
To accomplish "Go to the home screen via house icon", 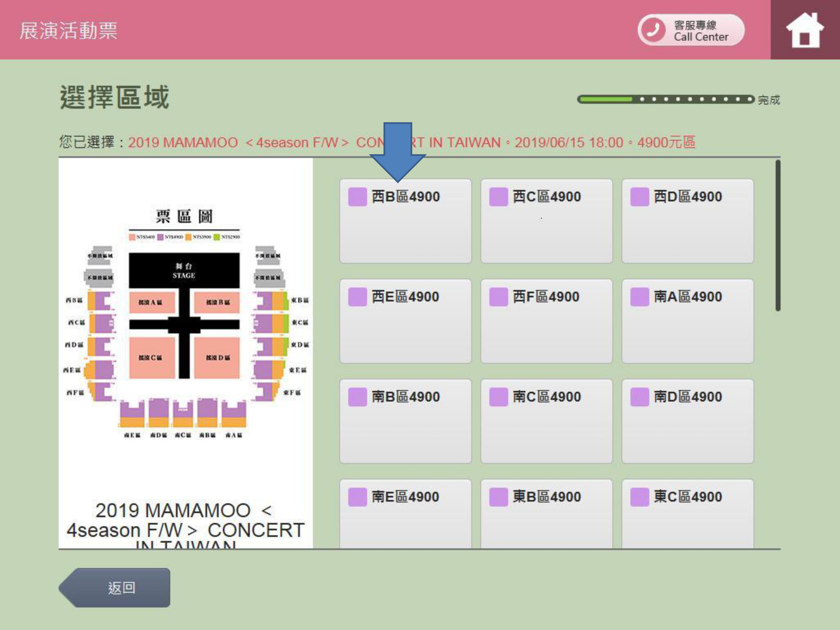I will point(805,30).
